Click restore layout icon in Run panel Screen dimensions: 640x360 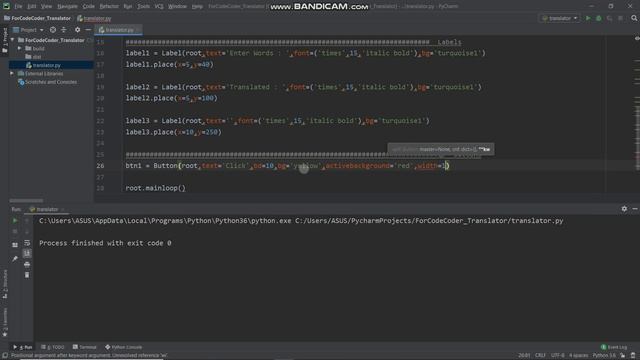(15, 245)
